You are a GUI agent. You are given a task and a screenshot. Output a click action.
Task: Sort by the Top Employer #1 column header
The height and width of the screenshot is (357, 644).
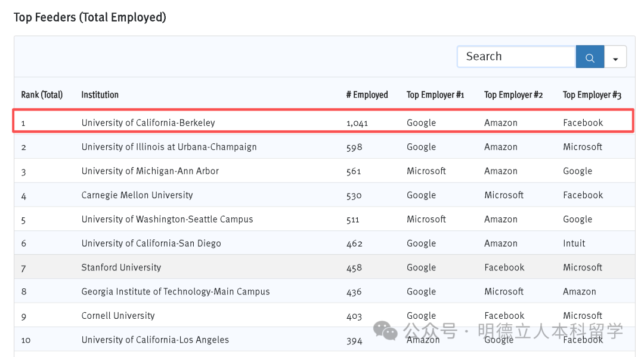coord(435,95)
